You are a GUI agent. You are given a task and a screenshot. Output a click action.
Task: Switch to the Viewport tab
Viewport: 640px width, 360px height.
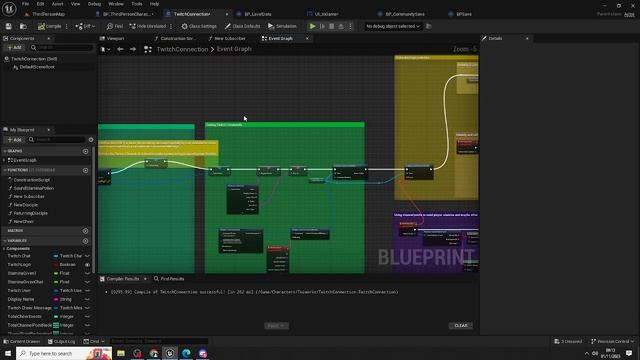[x=115, y=38]
